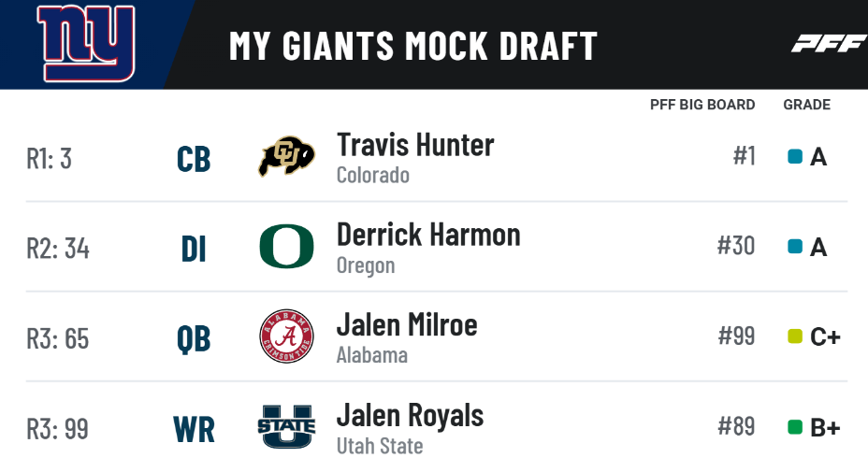Click the PFF Big Board column header
Image resolution: width=868 pixels, height=472 pixels.
pos(702,105)
